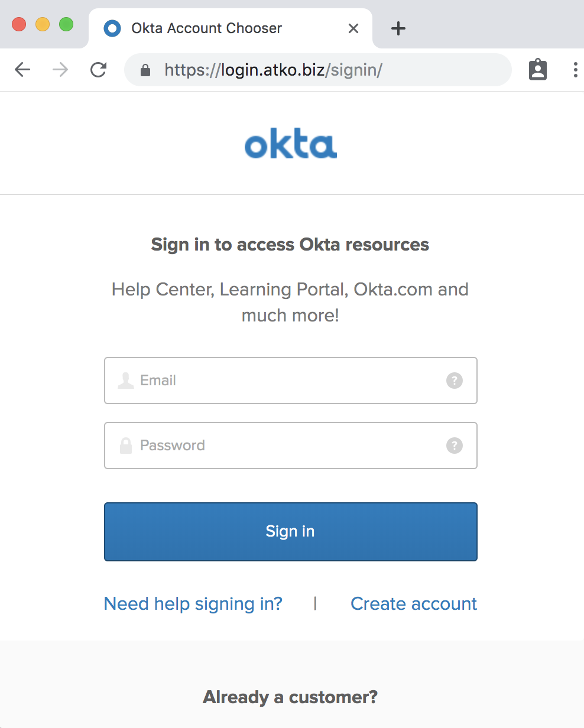The image size is (584, 728).
Task: Open the three-dot browser menu
Action: 575,70
